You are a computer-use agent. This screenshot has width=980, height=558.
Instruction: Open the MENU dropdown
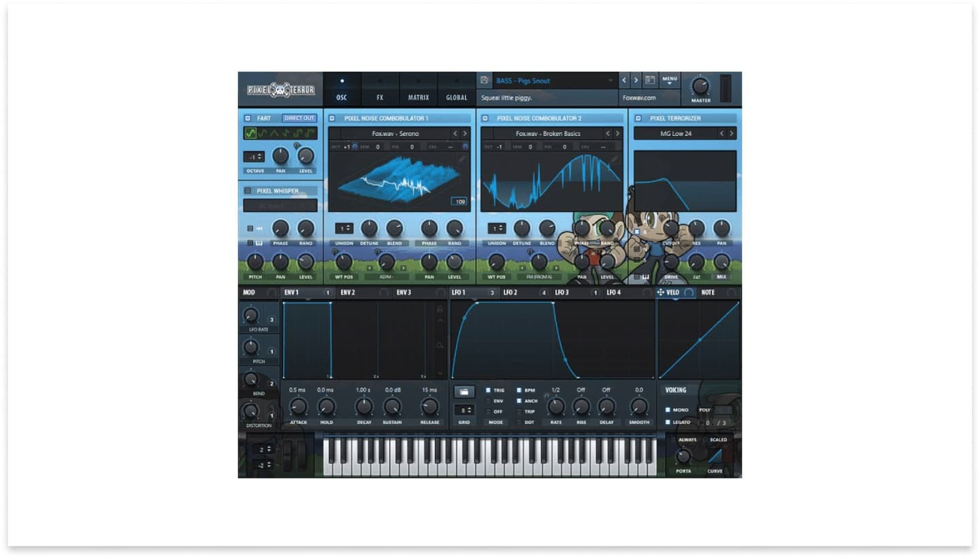click(670, 80)
